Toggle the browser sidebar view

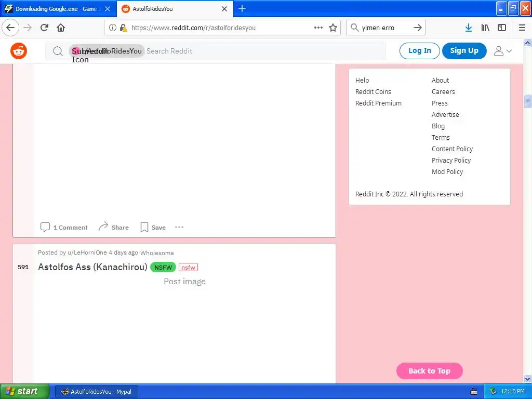[502, 28]
